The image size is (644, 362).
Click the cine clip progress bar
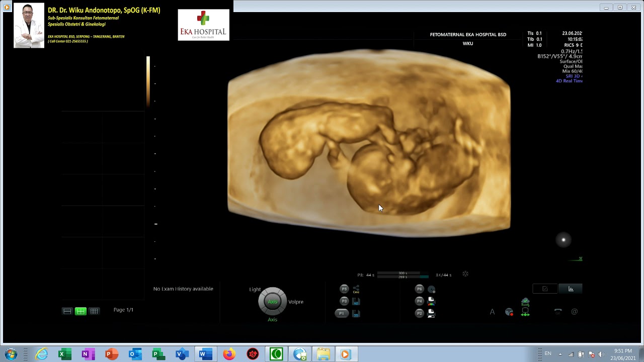(x=403, y=275)
